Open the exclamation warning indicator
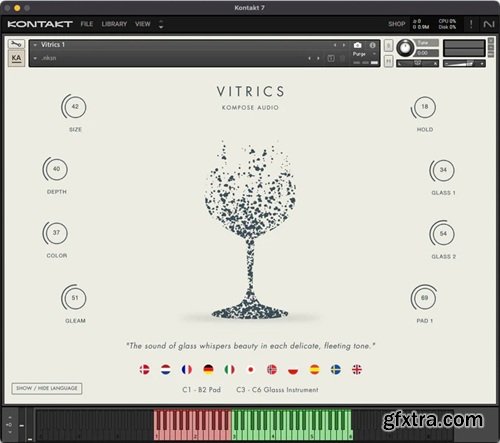Screen dimensions: 500x443 pyautogui.click(x=471, y=24)
